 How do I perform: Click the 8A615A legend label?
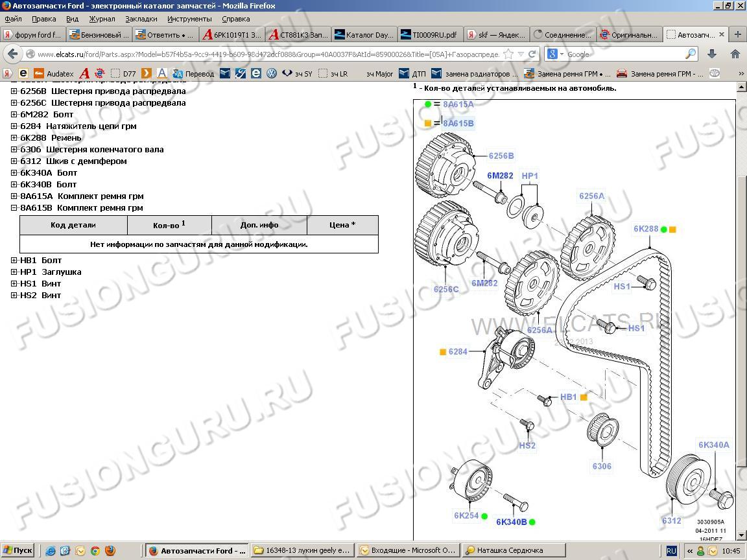(x=458, y=104)
